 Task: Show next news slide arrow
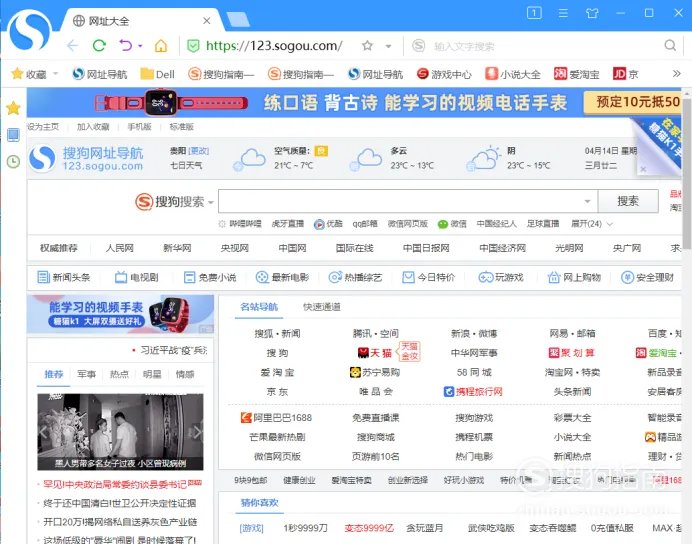click(x=197, y=431)
